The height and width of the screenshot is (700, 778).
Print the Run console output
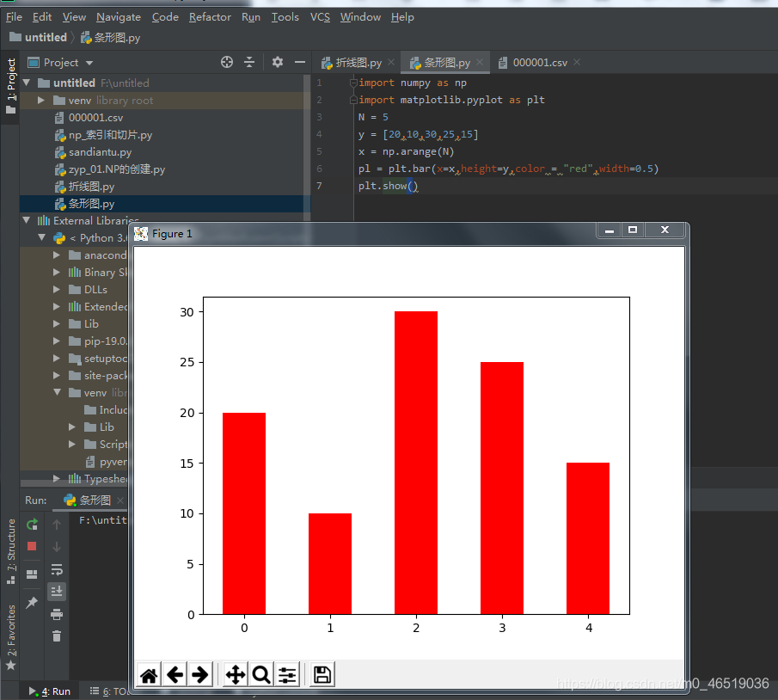(57, 615)
